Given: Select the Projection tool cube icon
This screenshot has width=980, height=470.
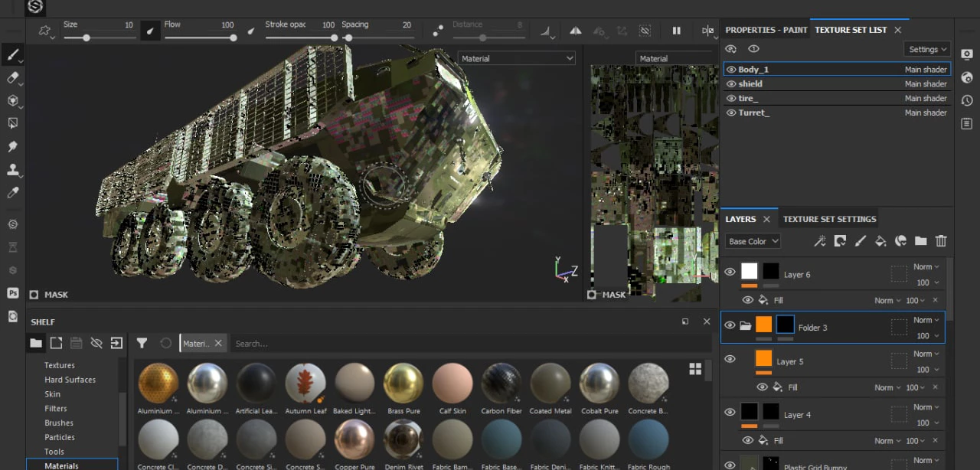Looking at the screenshot, I should tap(12, 100).
